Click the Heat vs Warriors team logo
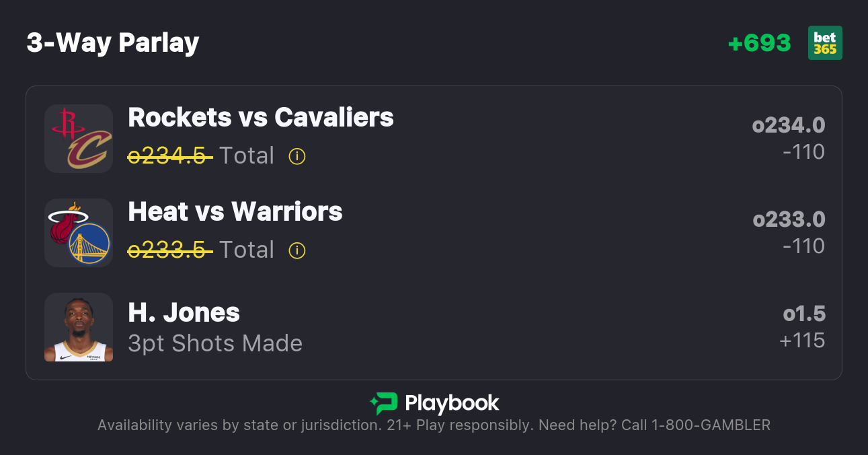The height and width of the screenshot is (455, 868). point(79,233)
